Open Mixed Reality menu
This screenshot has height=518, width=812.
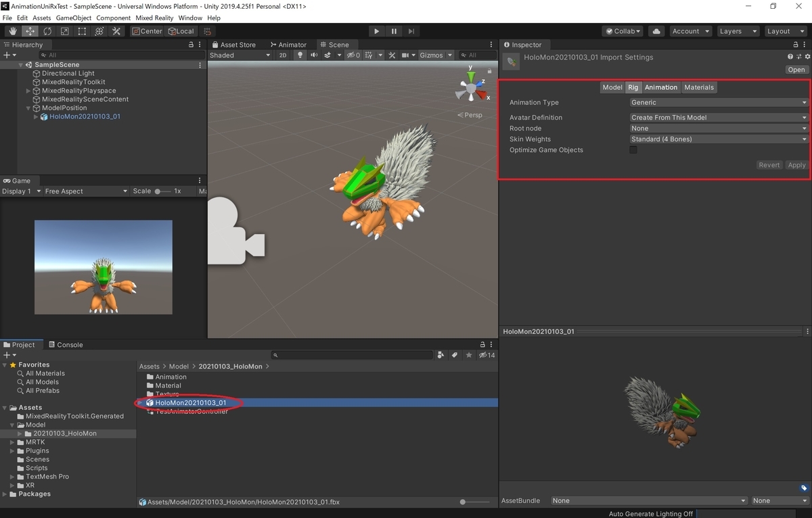point(154,18)
